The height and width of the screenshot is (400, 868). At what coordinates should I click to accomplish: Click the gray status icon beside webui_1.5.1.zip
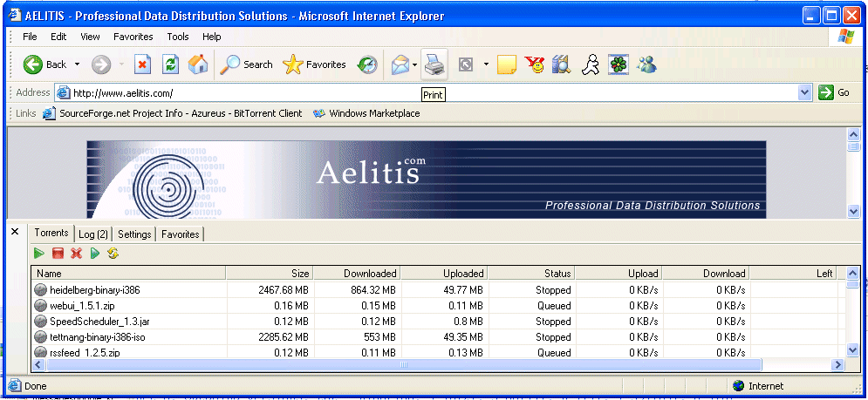(x=40, y=305)
